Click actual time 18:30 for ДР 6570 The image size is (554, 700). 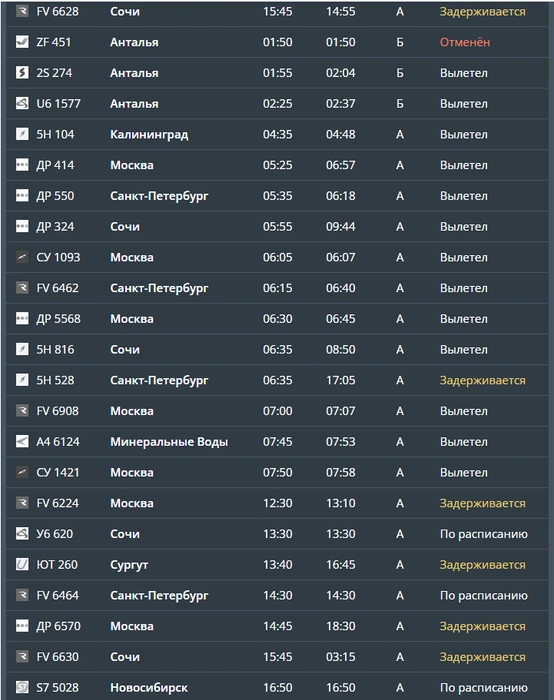(x=341, y=626)
